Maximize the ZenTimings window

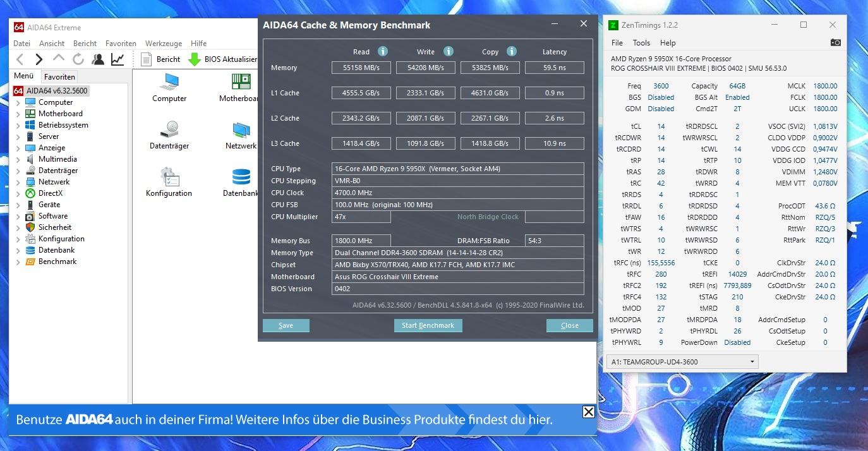pyautogui.click(x=804, y=25)
